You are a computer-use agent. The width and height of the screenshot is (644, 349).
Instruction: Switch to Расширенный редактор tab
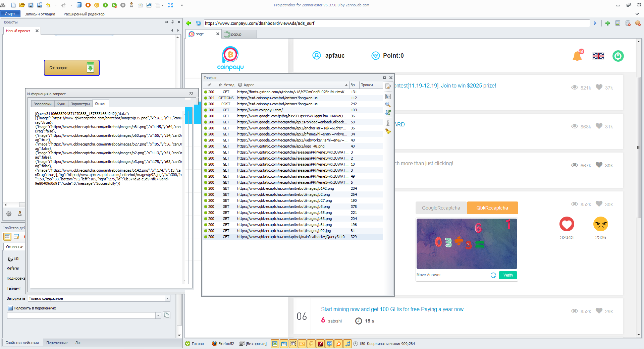[84, 14]
